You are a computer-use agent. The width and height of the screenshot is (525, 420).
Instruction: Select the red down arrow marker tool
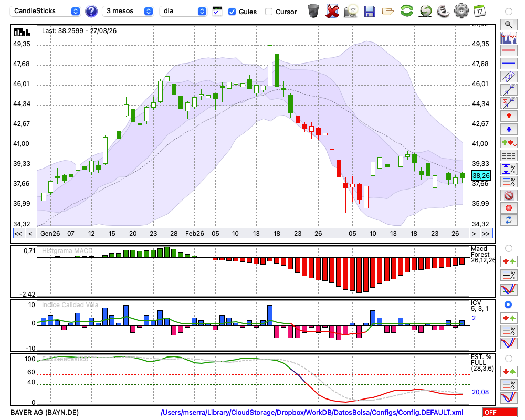tap(508, 115)
